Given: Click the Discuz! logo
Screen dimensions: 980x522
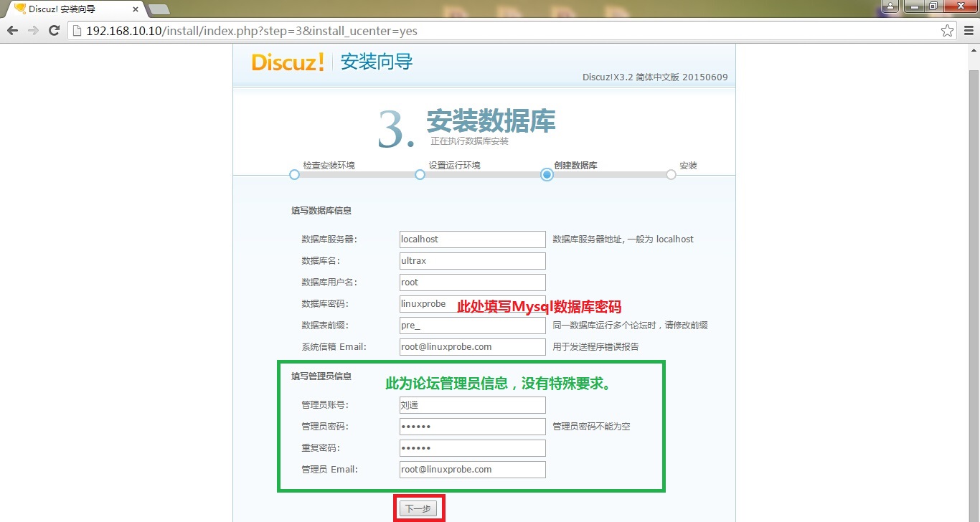Looking at the screenshot, I should [288, 62].
